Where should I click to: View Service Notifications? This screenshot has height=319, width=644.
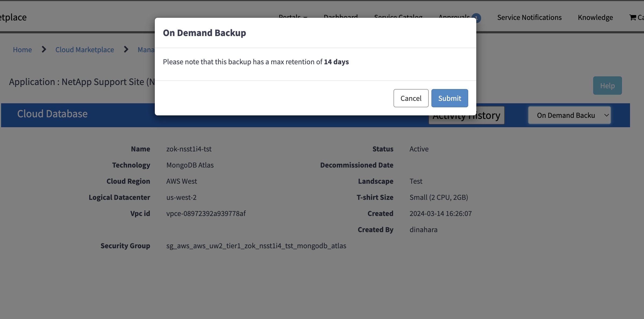(x=529, y=17)
